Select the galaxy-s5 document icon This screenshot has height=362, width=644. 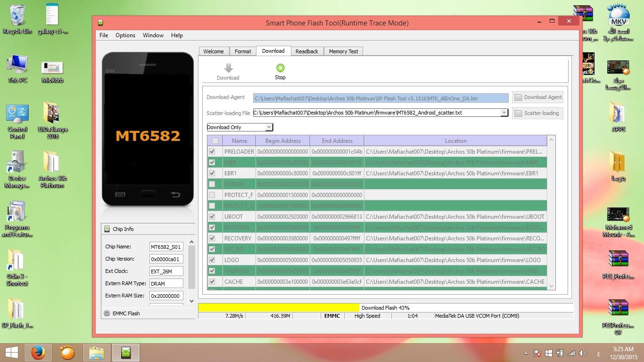coord(52,15)
